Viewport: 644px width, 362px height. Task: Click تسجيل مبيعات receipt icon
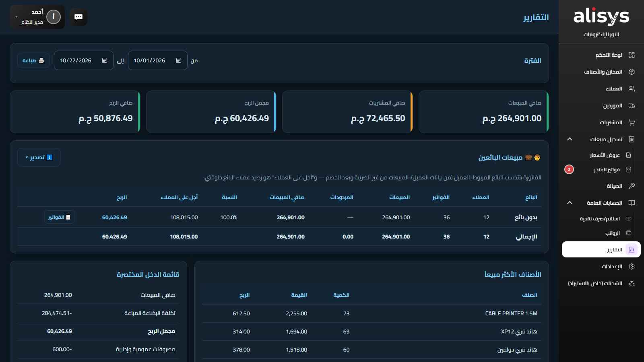632,139
